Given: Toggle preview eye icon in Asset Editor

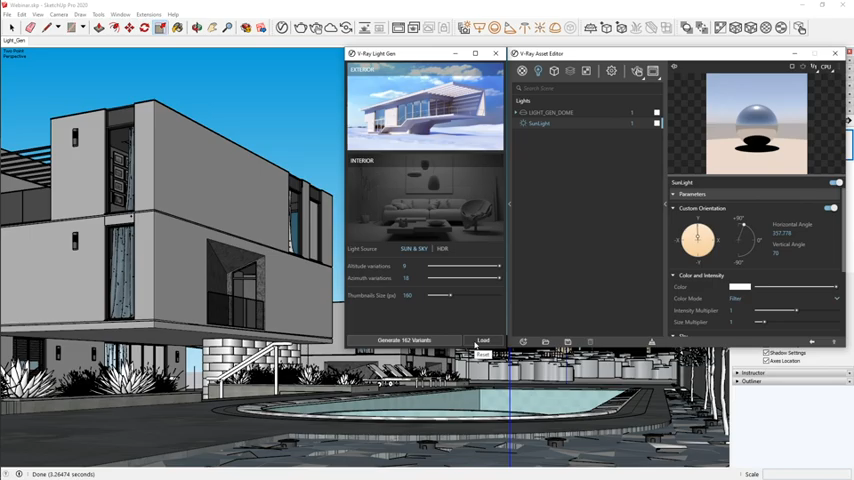Looking at the screenshot, I should [674, 66].
